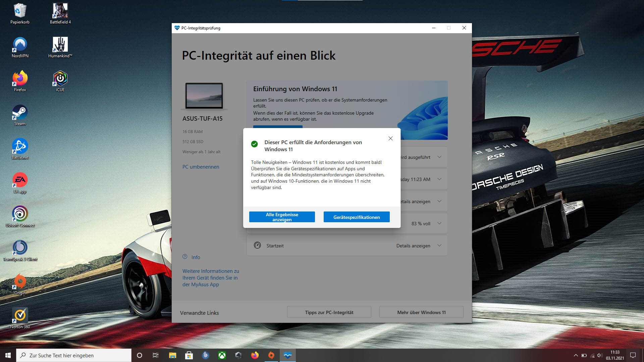Click the Gerätespezifikationen button

[357, 217]
